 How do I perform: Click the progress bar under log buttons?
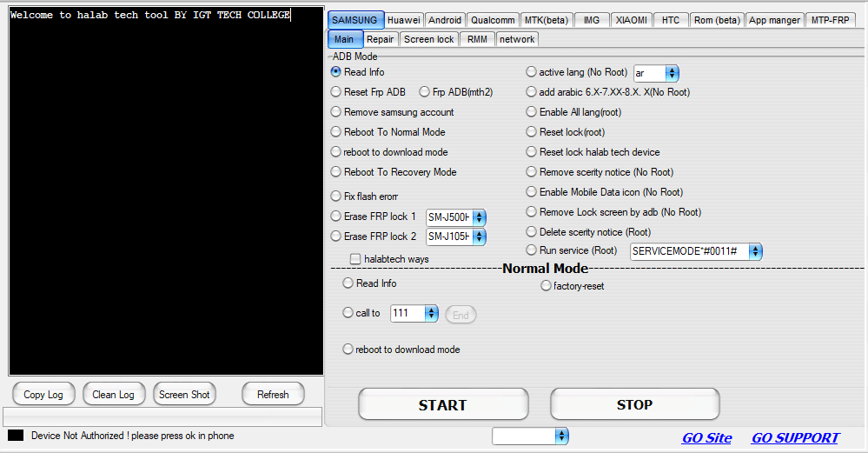[162, 416]
